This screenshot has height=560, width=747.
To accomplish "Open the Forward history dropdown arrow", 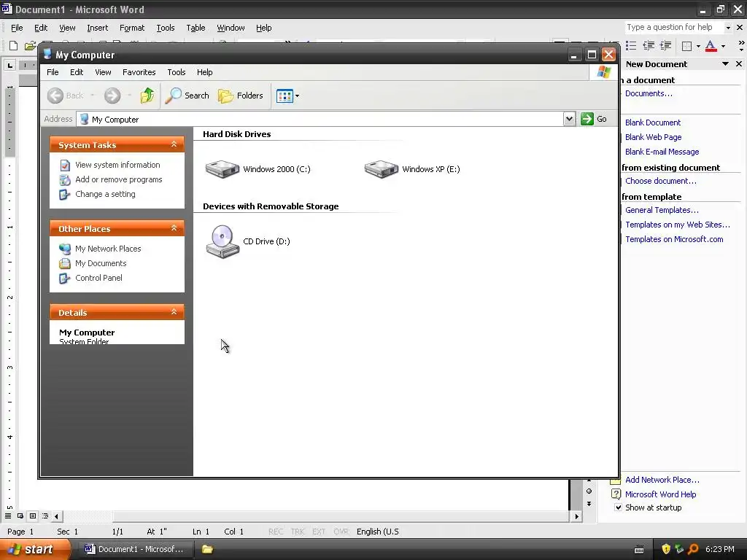I will tap(129, 96).
